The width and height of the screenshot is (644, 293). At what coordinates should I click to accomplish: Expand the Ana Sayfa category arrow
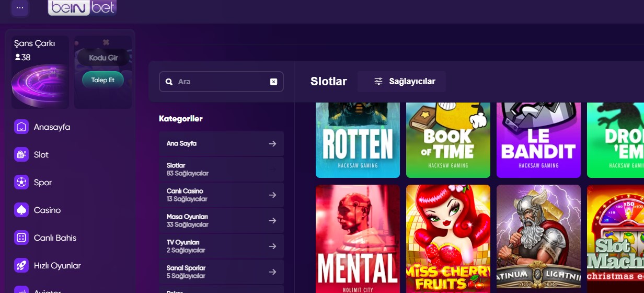272,143
